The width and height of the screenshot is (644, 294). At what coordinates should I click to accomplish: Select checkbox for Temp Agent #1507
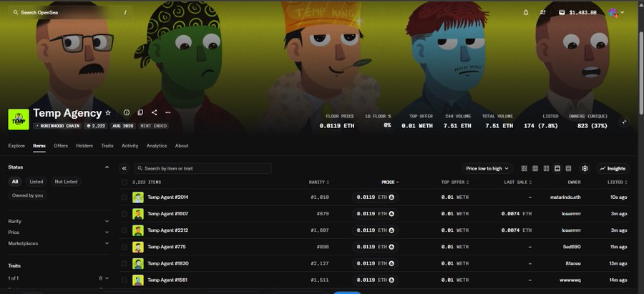[125, 214]
